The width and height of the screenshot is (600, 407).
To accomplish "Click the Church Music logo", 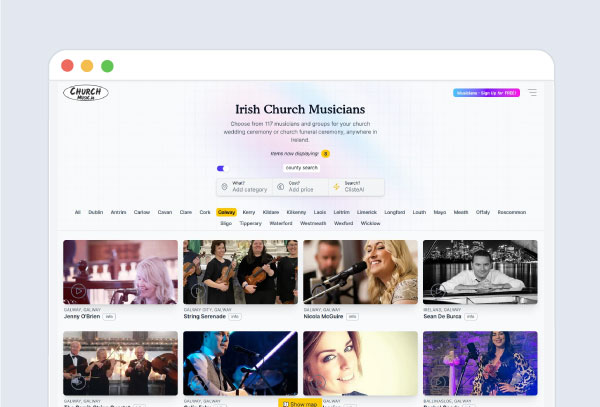I will tap(86, 93).
